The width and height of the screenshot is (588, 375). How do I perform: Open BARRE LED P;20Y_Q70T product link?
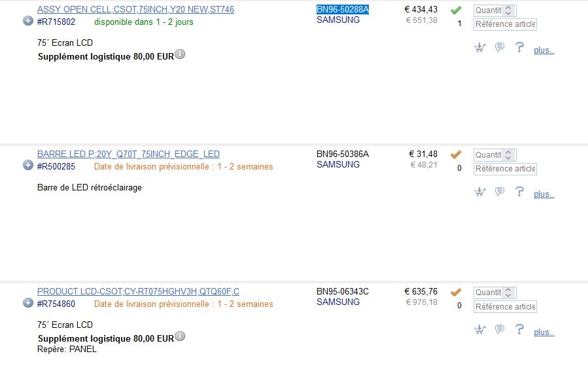(128, 154)
